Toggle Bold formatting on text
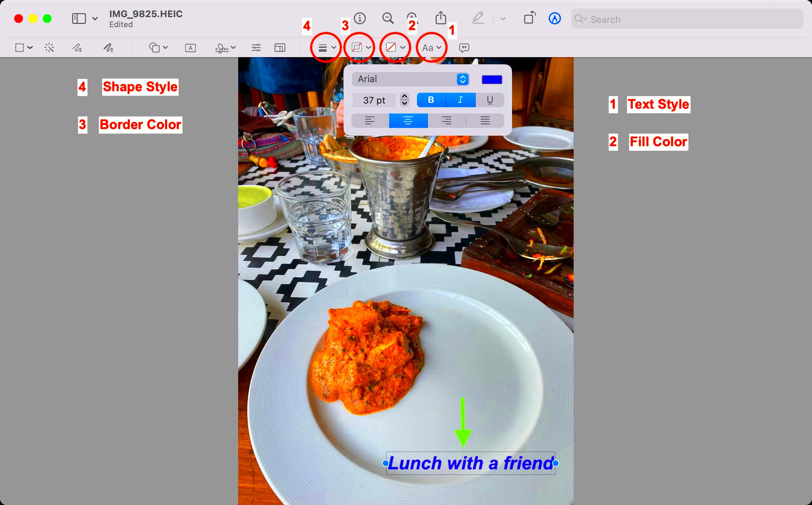 (x=430, y=100)
